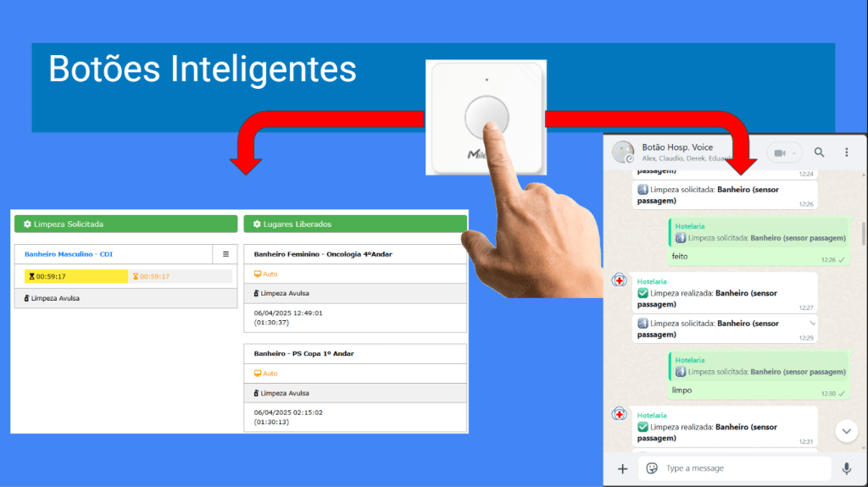Select the Banheiro Feminino - Oncologia 4ºAndar card title

point(323,254)
